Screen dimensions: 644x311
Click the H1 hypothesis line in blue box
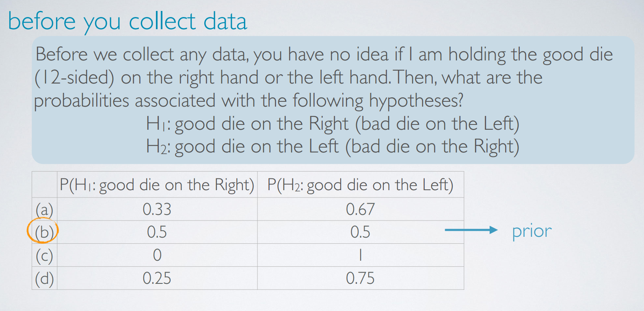pyautogui.click(x=333, y=124)
